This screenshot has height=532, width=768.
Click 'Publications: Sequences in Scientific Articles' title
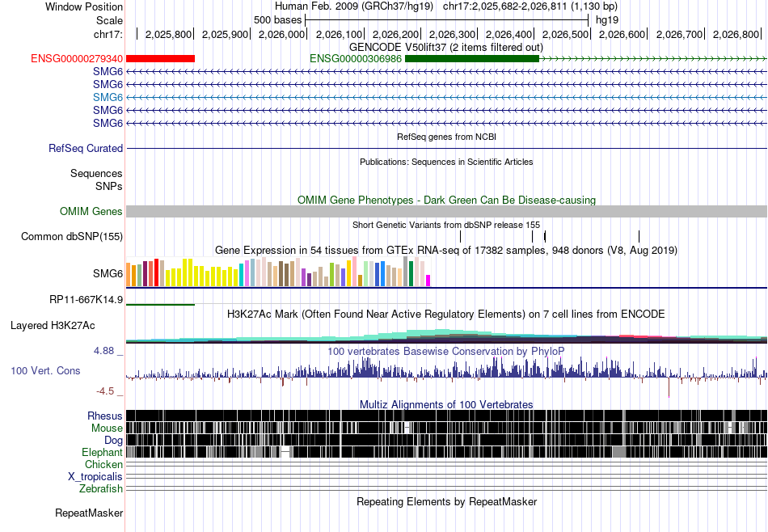(x=446, y=163)
